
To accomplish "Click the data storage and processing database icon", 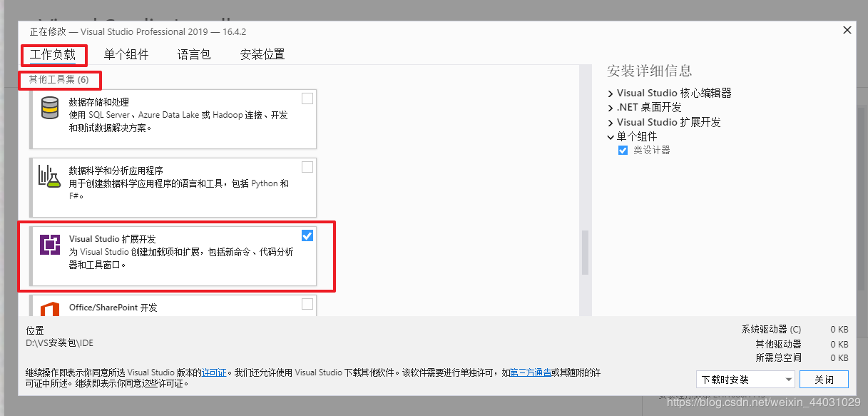I will (50, 108).
